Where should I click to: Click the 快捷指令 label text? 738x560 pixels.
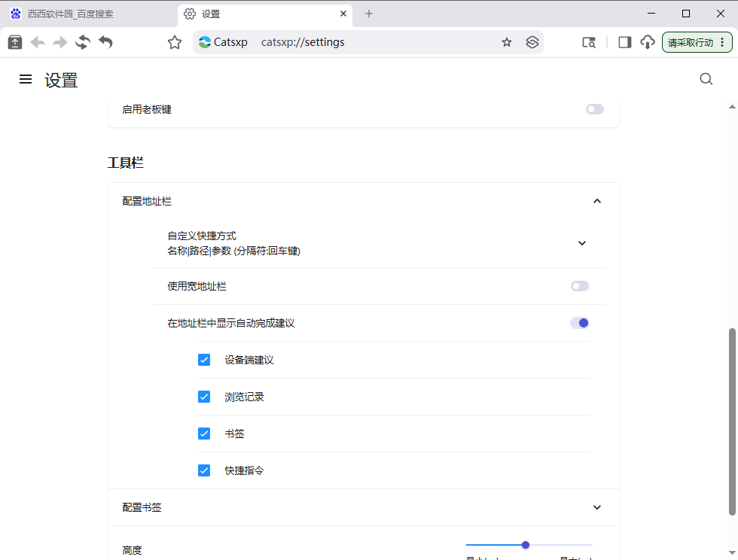click(244, 470)
